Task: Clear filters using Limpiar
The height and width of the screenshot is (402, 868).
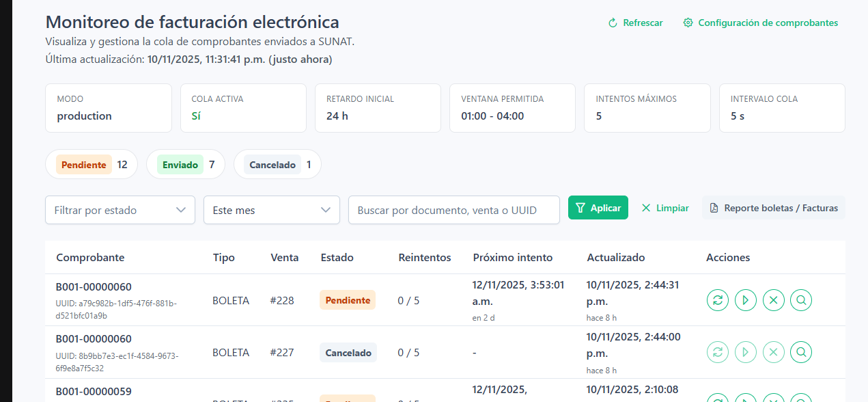Action: (x=665, y=208)
